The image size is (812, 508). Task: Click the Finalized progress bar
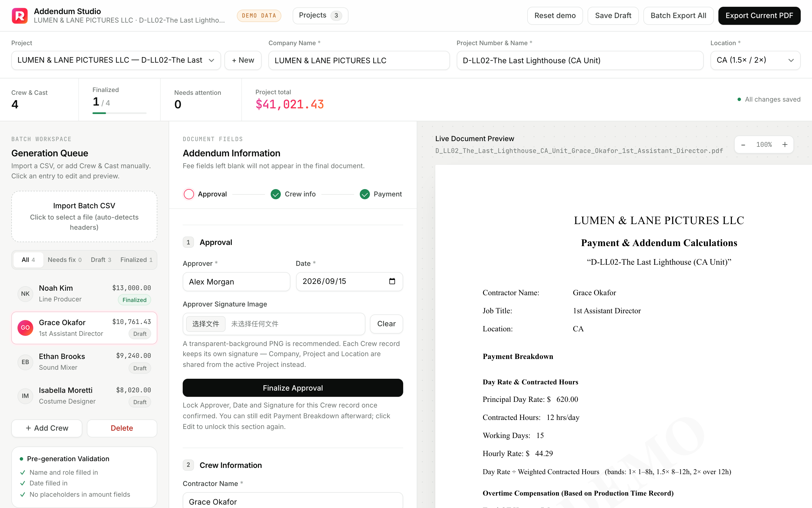click(x=120, y=113)
